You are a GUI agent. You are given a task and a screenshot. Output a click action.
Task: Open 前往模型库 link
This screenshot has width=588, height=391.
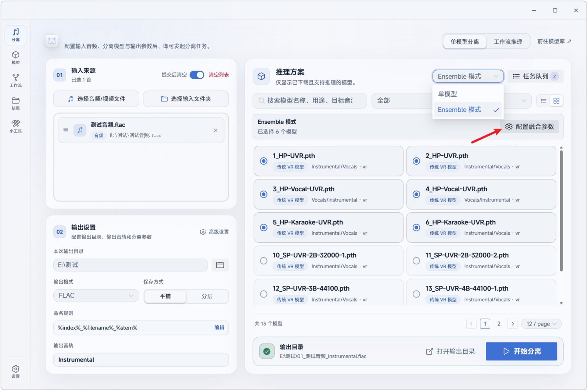pyautogui.click(x=554, y=41)
